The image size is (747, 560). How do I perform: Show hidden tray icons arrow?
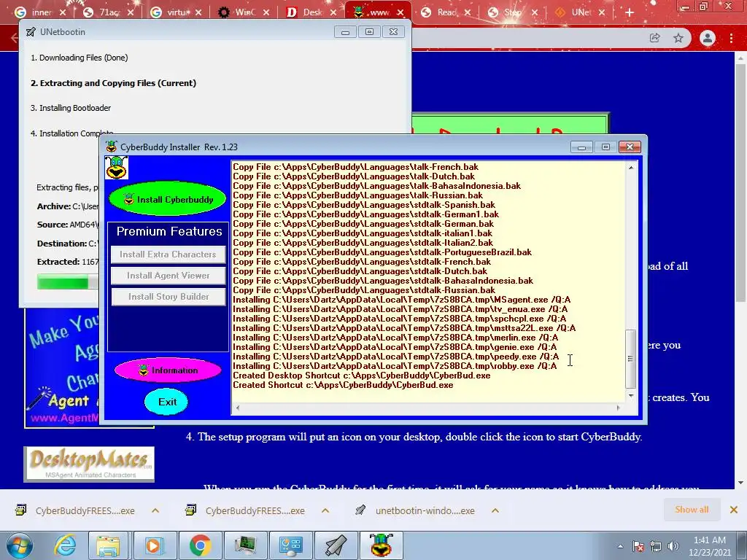click(620, 546)
